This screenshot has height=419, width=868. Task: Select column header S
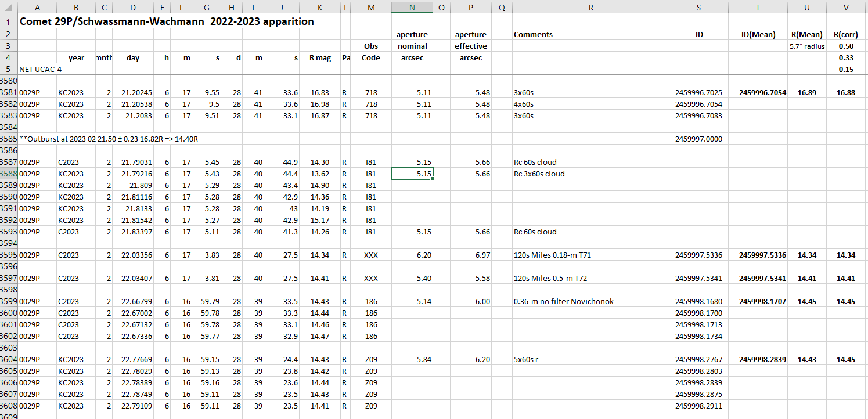click(698, 7)
